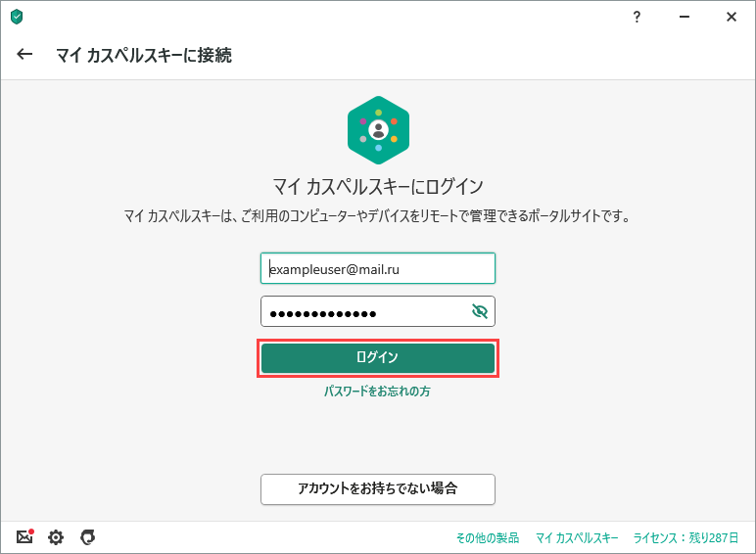This screenshot has height=554, width=756.
Task: Click the green ログイン button
Action: [x=378, y=358]
